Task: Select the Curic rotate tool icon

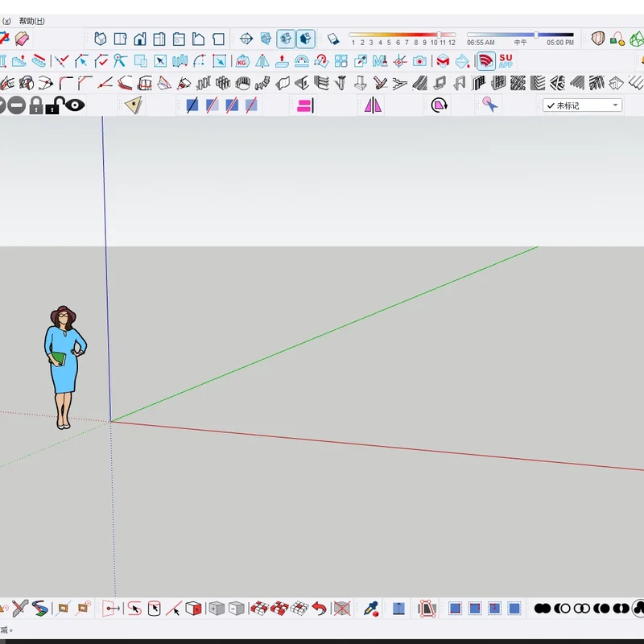Action: coord(437,105)
